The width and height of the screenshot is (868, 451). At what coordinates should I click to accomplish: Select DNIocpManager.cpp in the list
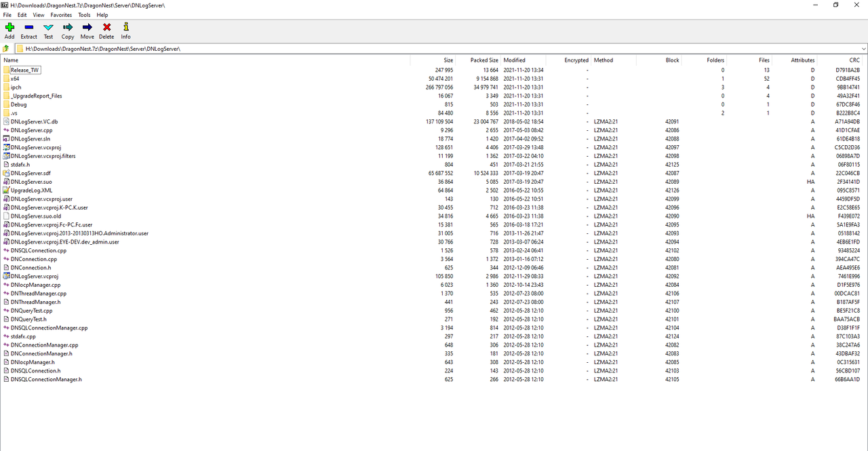pyautogui.click(x=35, y=285)
